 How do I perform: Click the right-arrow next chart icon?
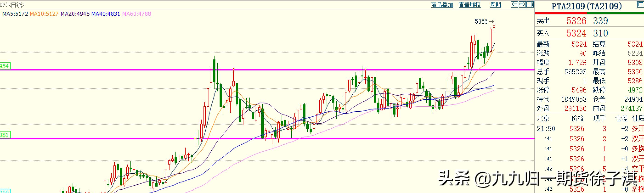pos(522,4)
